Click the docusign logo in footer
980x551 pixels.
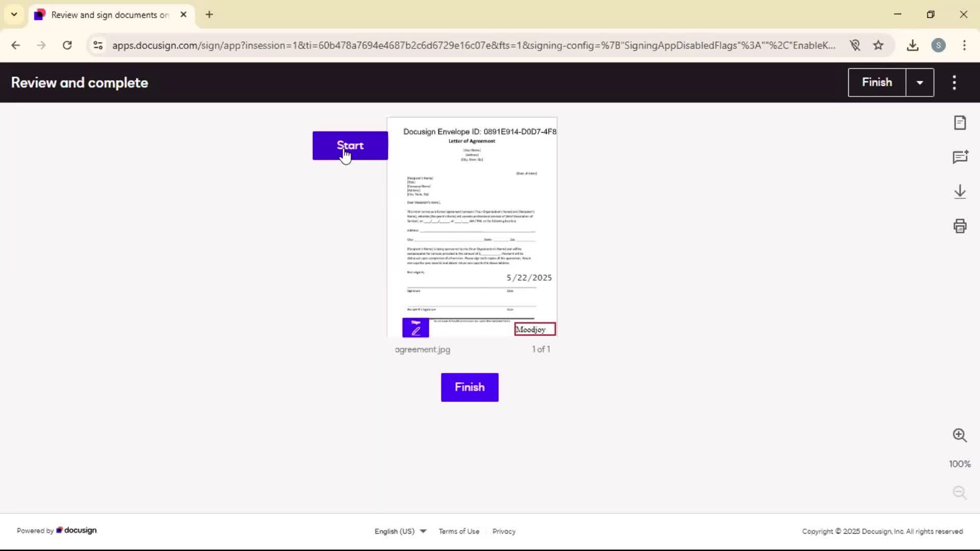77,530
